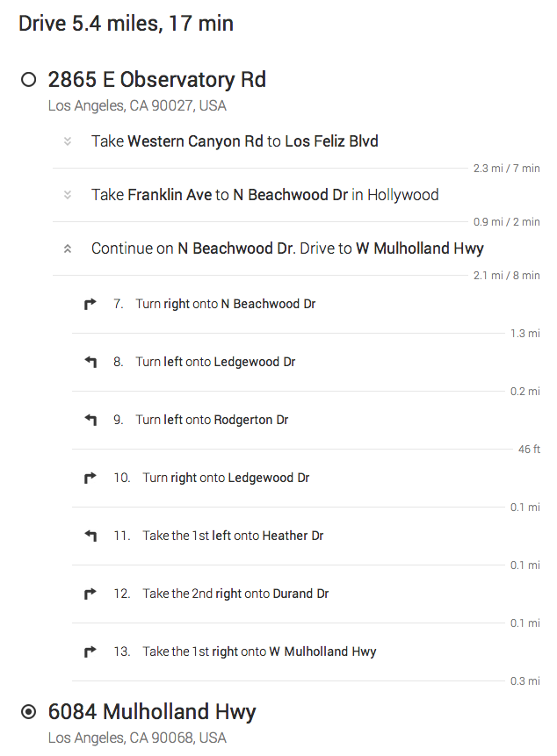Click the 6084 Mulholland Hwy destination address

(152, 712)
